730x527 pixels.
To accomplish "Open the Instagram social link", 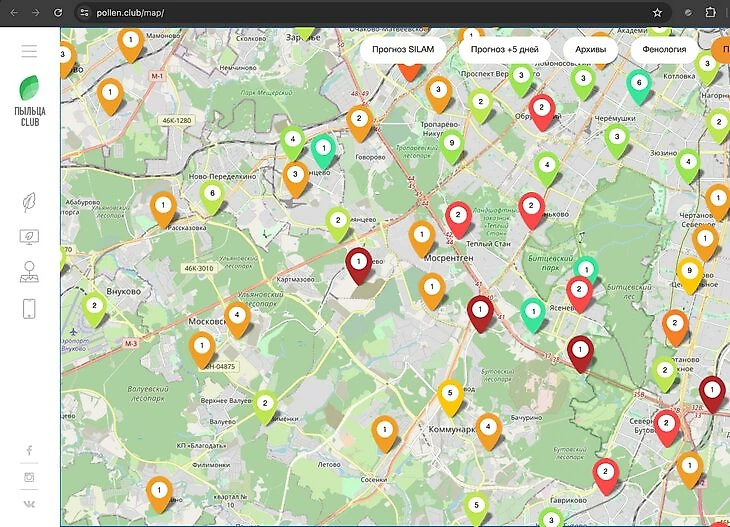I will click(29, 477).
